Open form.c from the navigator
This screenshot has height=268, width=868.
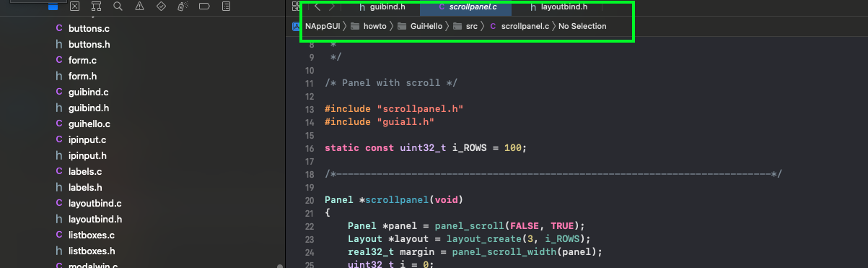tap(76, 60)
